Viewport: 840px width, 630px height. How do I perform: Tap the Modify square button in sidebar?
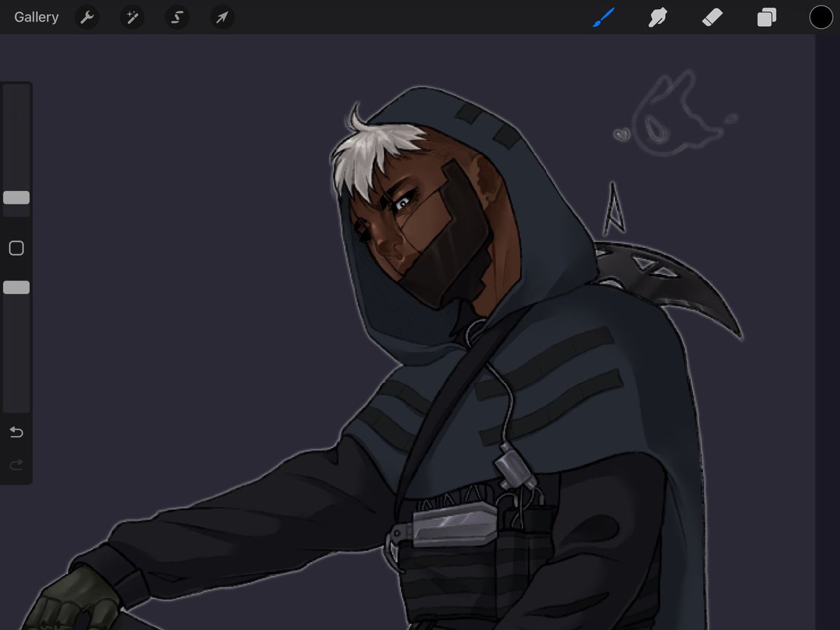tap(16, 248)
